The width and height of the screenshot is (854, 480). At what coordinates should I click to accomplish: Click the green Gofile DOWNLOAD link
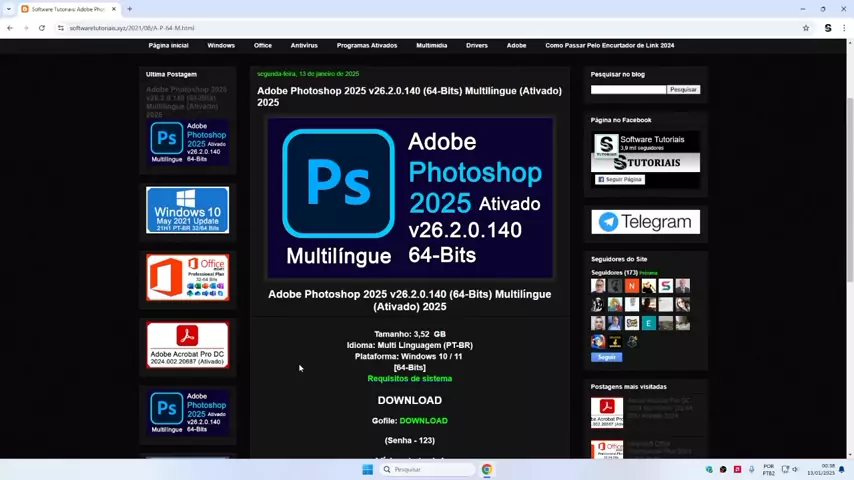tap(423, 421)
